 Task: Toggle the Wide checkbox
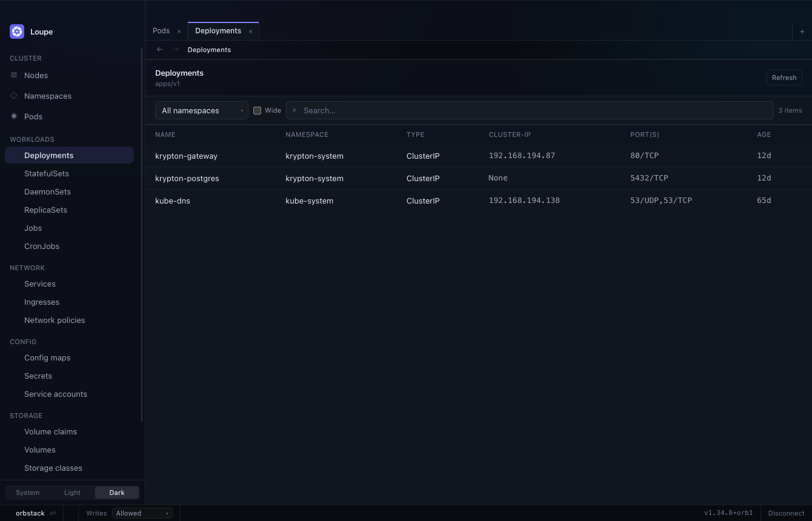pyautogui.click(x=257, y=110)
